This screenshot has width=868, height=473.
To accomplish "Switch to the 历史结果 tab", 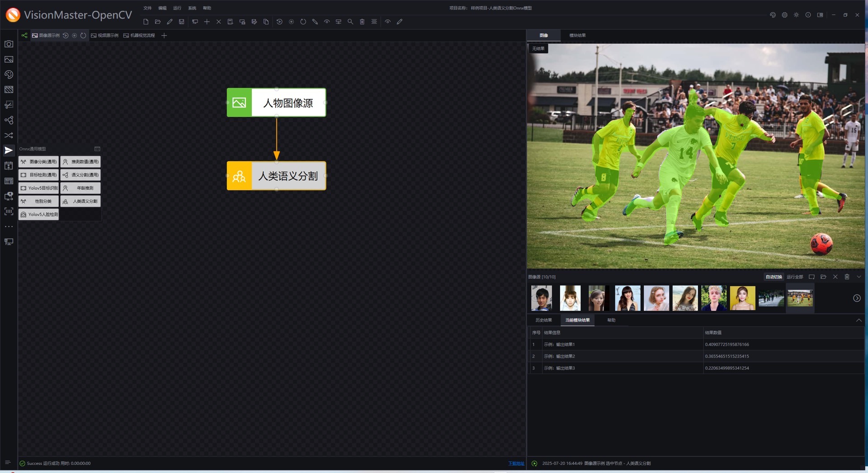I will [543, 320].
